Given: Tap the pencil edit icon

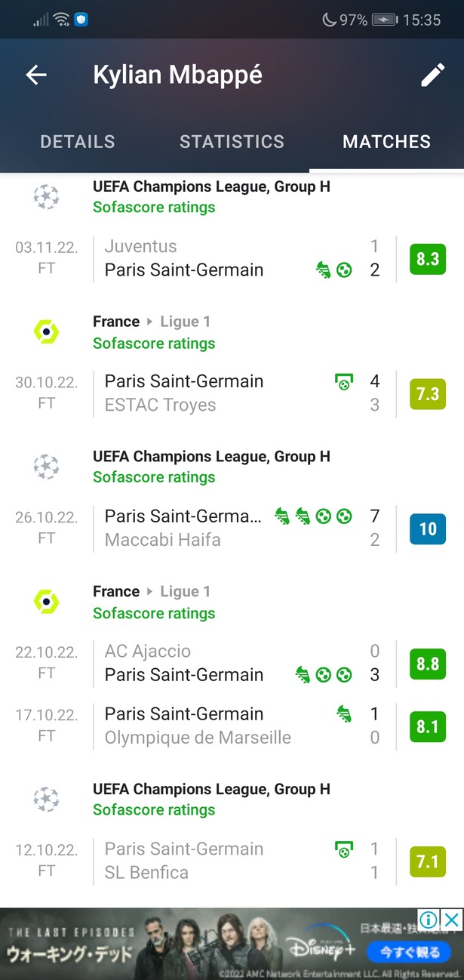Looking at the screenshot, I should pos(433,75).
